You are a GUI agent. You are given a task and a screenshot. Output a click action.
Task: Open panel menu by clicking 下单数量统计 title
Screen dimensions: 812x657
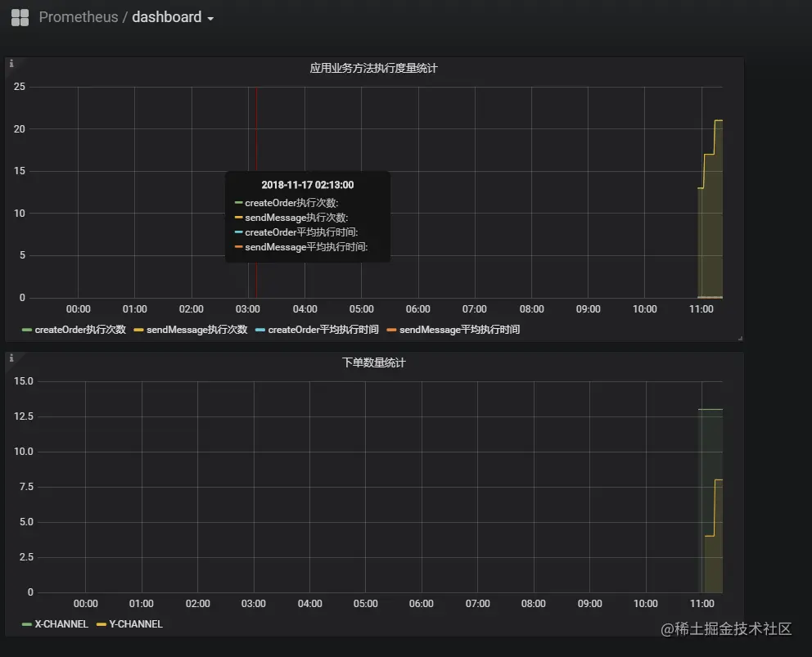pos(373,362)
